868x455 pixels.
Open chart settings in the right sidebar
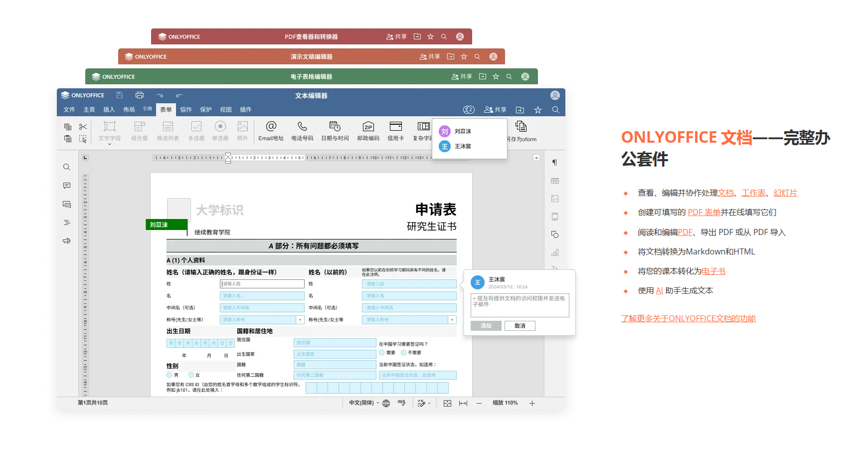coord(554,252)
